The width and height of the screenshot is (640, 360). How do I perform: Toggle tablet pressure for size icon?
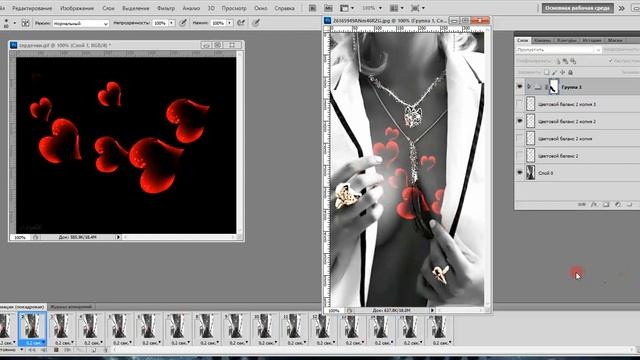[x=256, y=23]
